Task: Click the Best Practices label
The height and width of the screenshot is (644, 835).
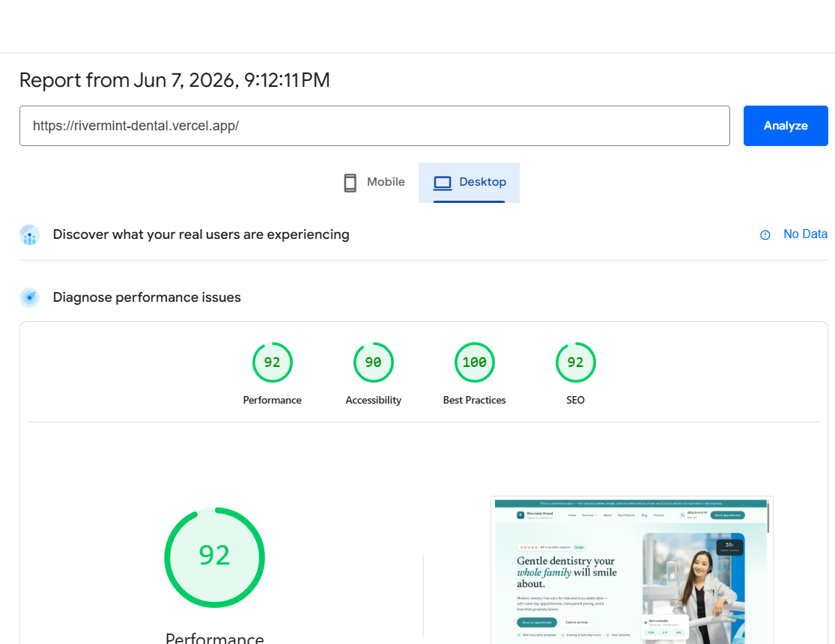Action: (x=475, y=400)
